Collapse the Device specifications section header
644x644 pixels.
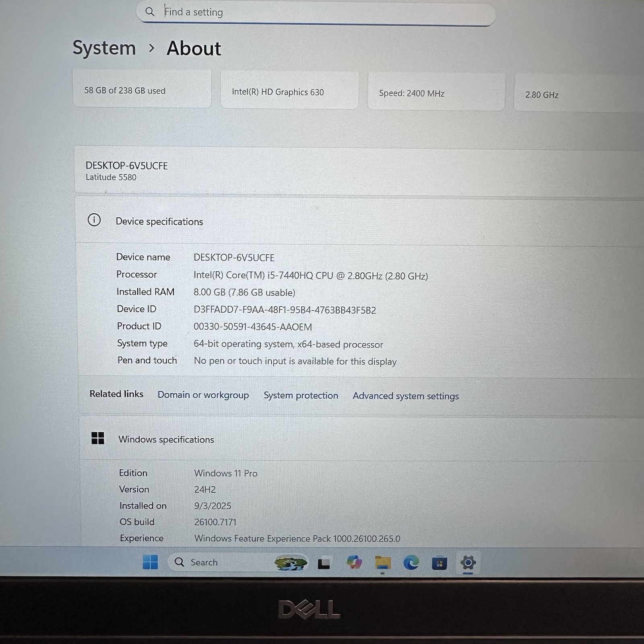[x=359, y=221]
